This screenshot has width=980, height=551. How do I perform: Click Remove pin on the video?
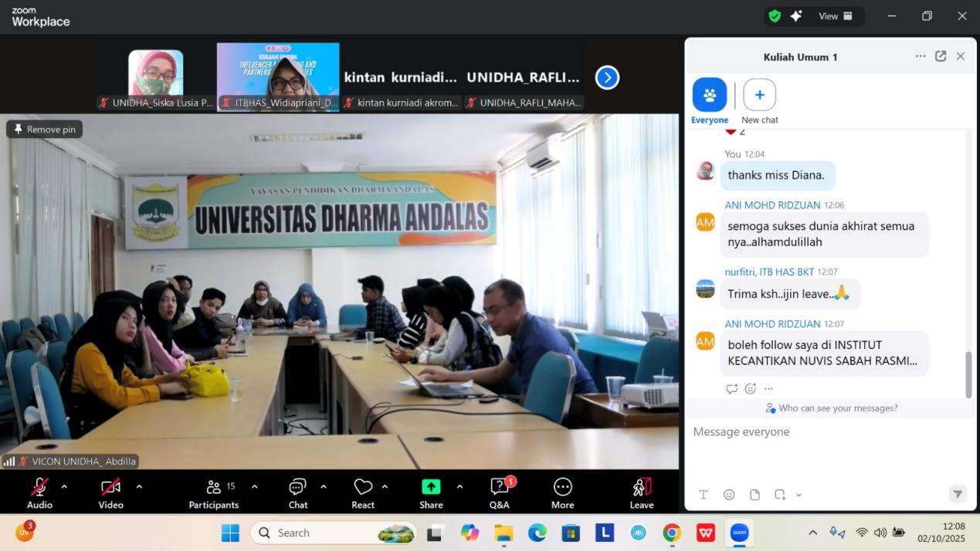(45, 129)
